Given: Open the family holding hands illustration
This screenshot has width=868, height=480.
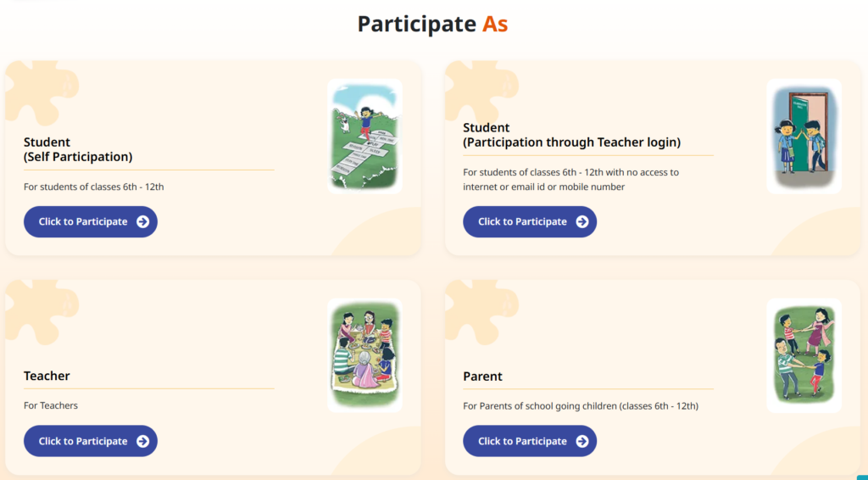Looking at the screenshot, I should [x=804, y=356].
